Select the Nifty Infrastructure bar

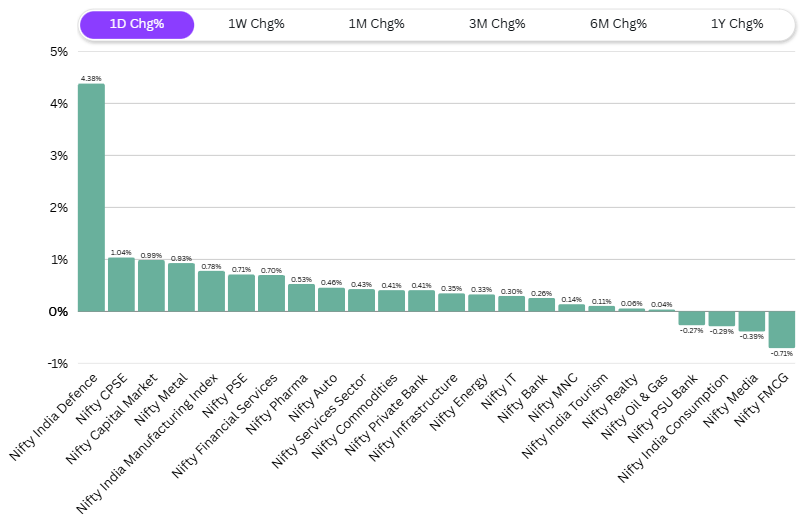click(x=451, y=302)
